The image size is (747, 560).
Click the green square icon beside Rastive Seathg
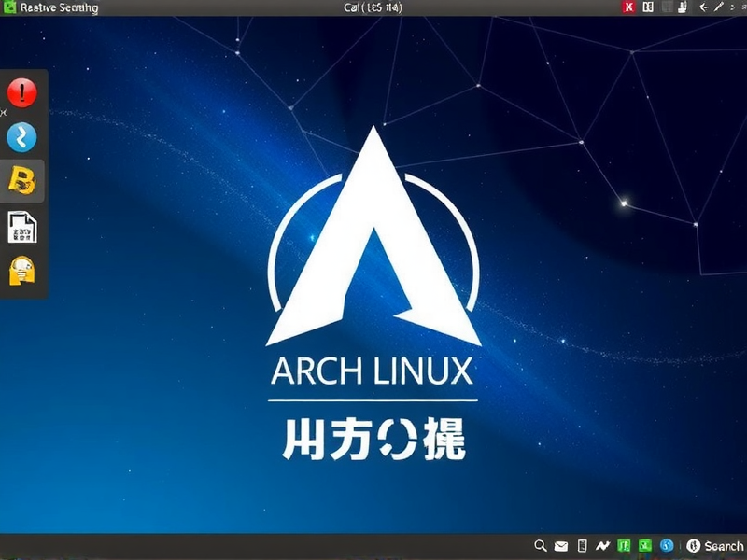coord(7,7)
